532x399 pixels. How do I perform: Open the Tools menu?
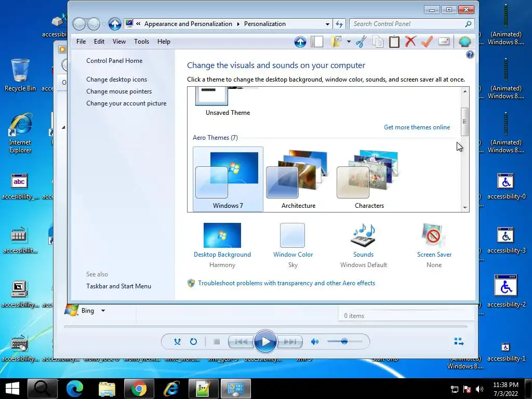[141, 42]
